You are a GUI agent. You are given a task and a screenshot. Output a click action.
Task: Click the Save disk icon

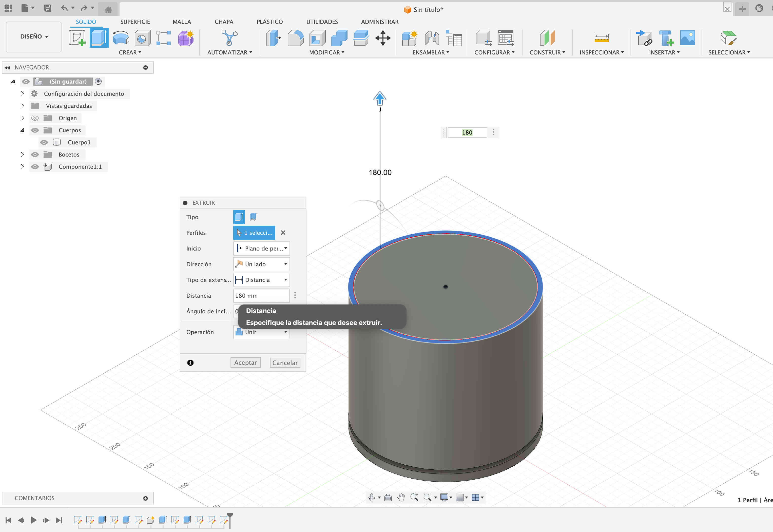[48, 8]
